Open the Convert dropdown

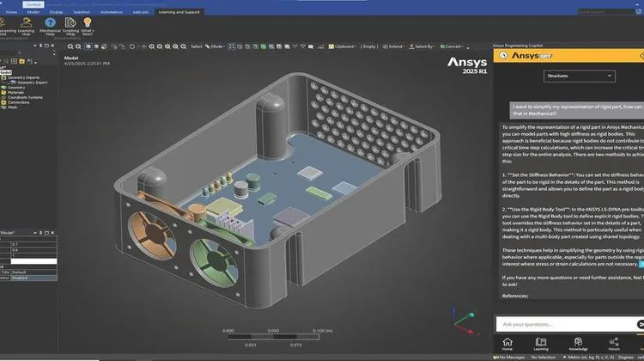[x=452, y=47]
